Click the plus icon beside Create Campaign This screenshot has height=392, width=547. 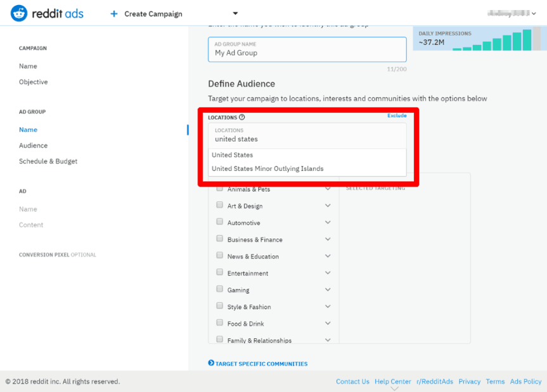pyautogui.click(x=114, y=13)
